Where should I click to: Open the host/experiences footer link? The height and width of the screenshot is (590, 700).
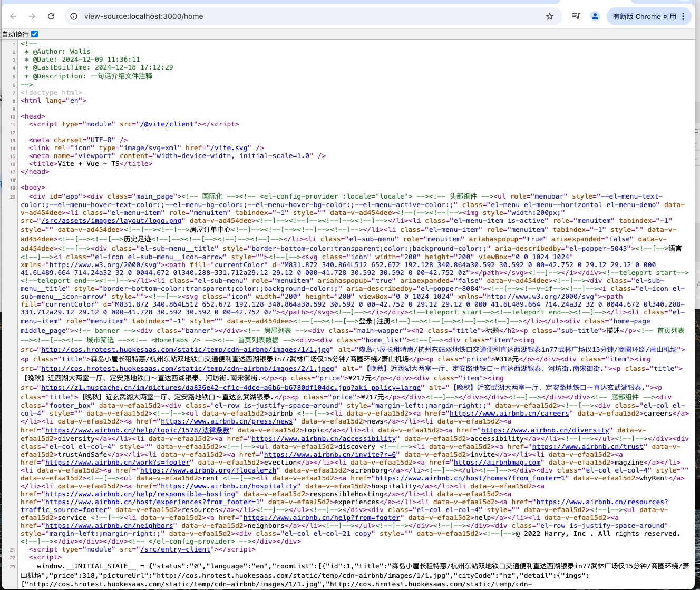click(152, 502)
